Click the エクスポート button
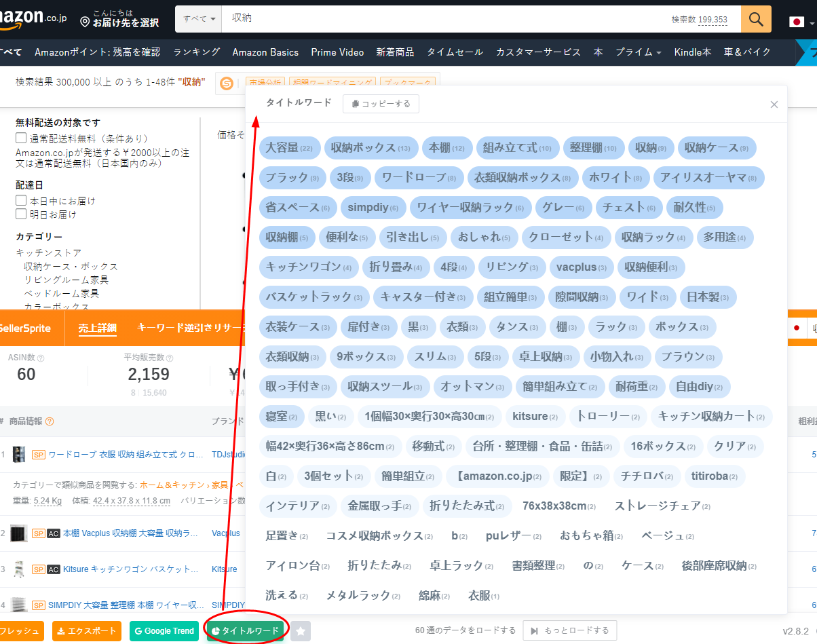Image resolution: width=817 pixels, height=644 pixels. [x=87, y=631]
